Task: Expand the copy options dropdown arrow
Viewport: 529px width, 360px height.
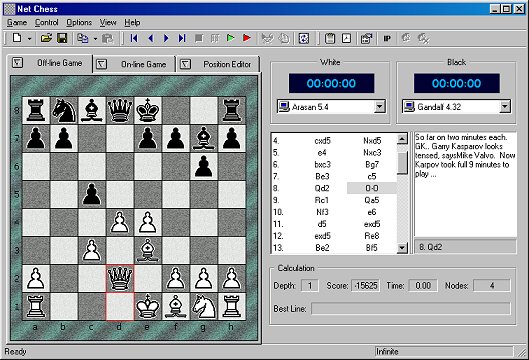Action: 95,39
